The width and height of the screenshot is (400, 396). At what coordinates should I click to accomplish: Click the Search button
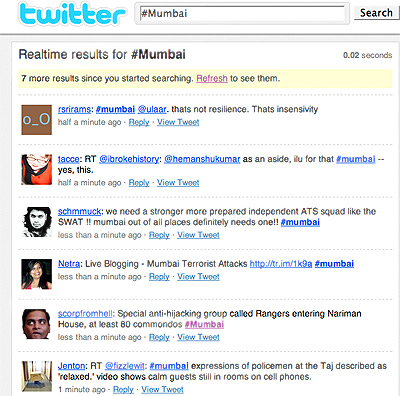point(376,13)
